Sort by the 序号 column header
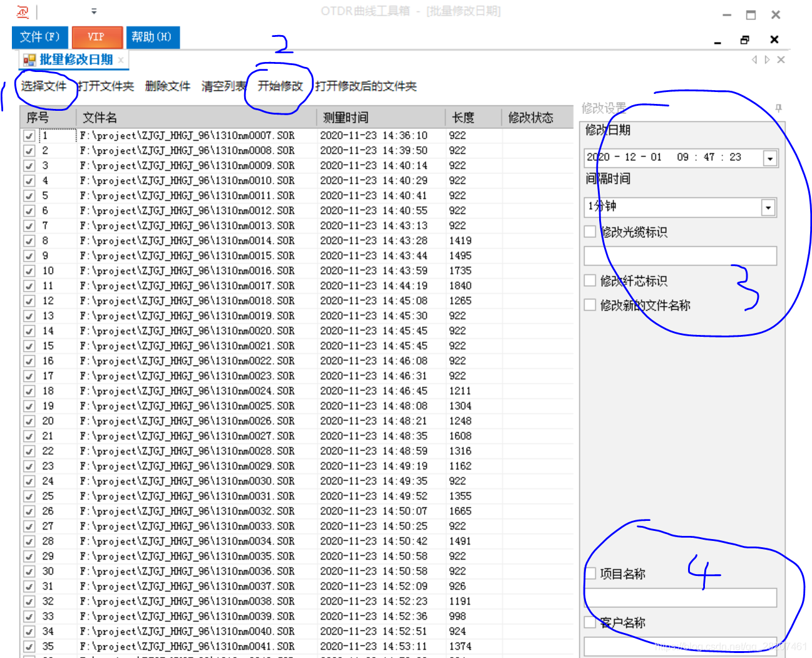The width and height of the screenshot is (812, 658). pos(48,117)
